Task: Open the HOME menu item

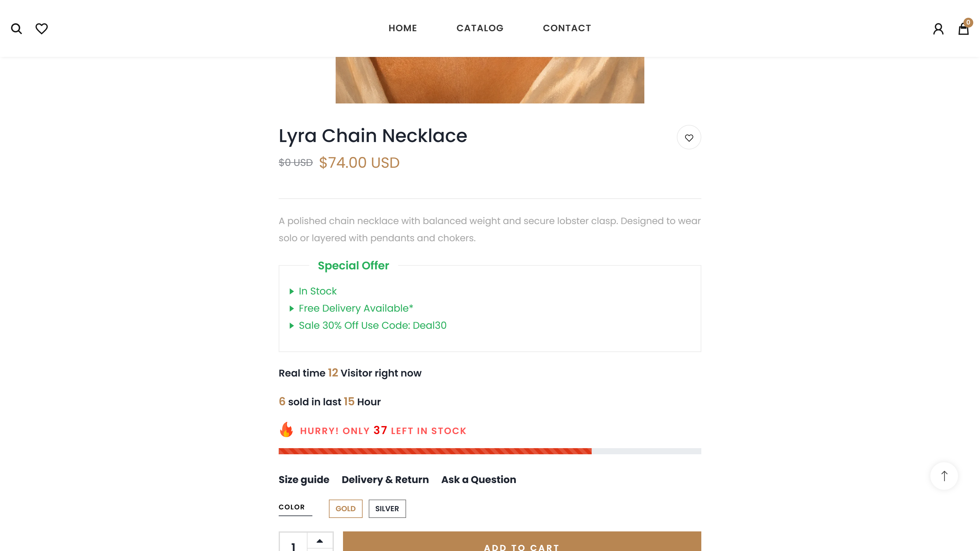Action: tap(402, 28)
